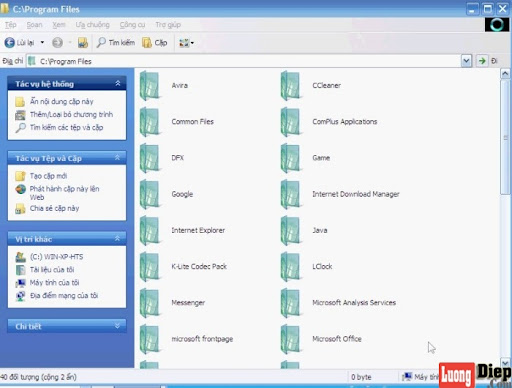Open the Soạn menu
The width and height of the screenshot is (512, 388).
click(34, 25)
